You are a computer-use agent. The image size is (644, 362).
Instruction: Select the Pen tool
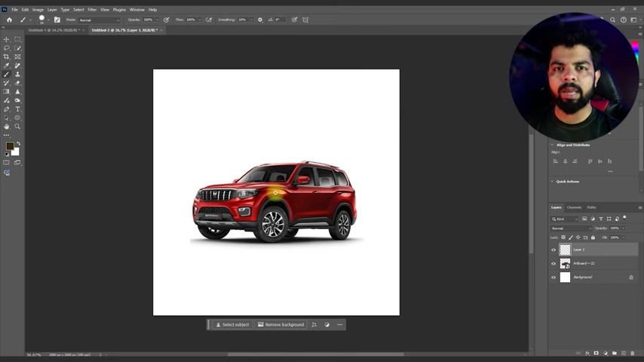[7, 109]
